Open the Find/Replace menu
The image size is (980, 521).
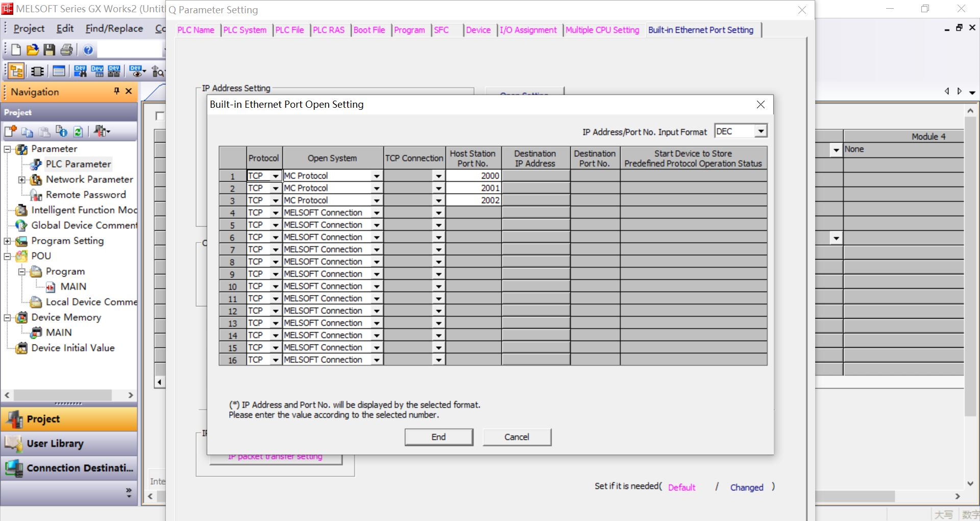114,29
